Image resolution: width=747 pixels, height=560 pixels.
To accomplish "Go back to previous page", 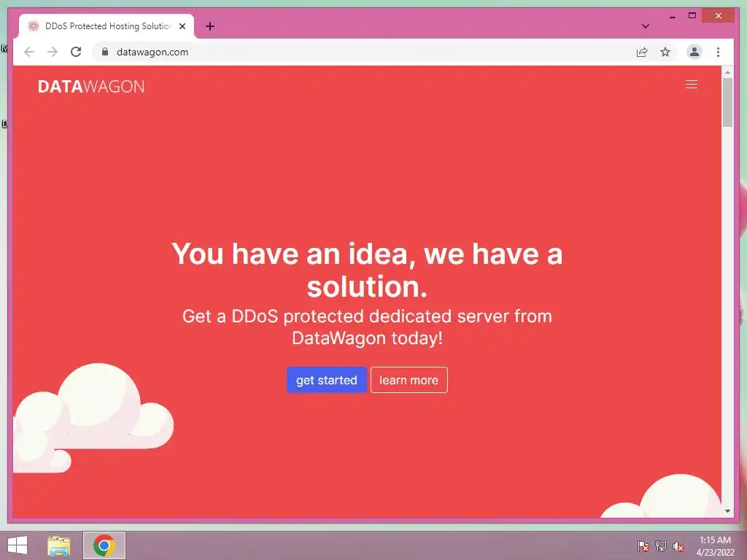I will pyautogui.click(x=29, y=52).
